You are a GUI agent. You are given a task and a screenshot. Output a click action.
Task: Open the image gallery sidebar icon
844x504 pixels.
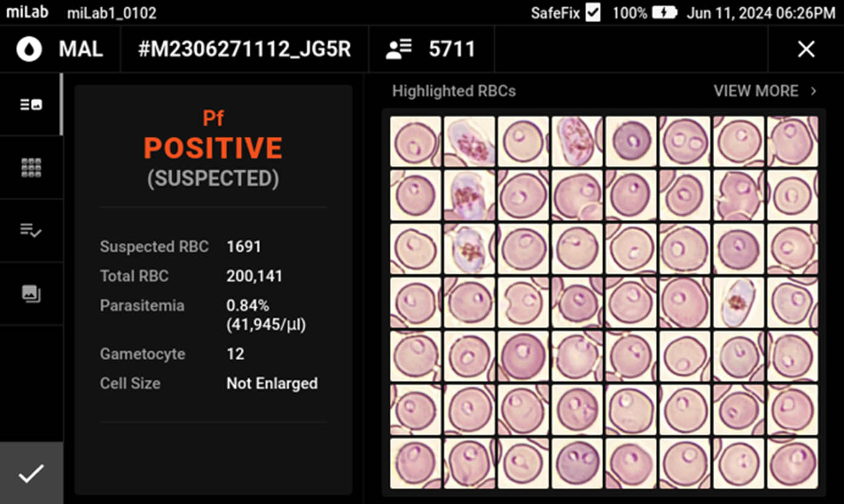tap(31, 294)
